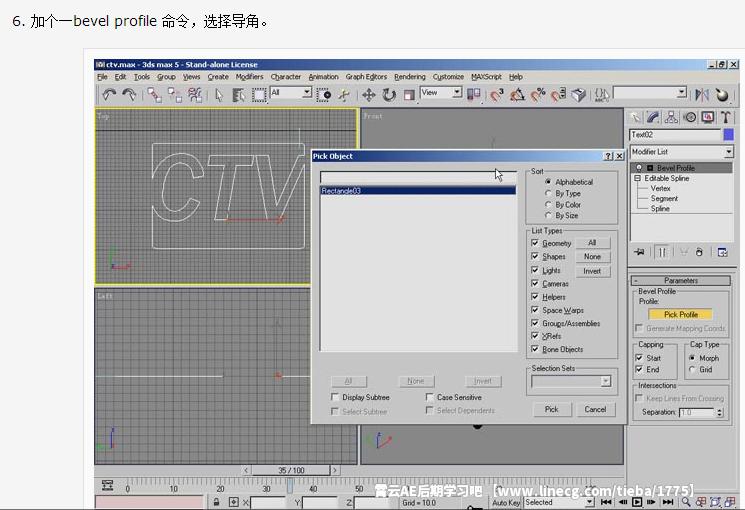Select the By Color sort option

(x=548, y=204)
